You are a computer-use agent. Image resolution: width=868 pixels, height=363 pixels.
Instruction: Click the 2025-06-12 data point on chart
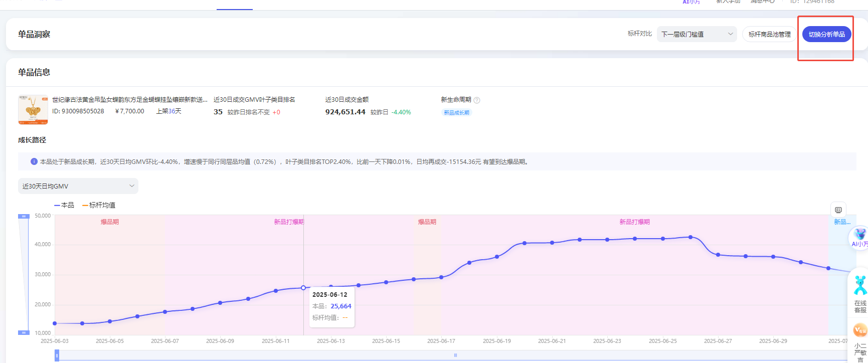(x=303, y=288)
